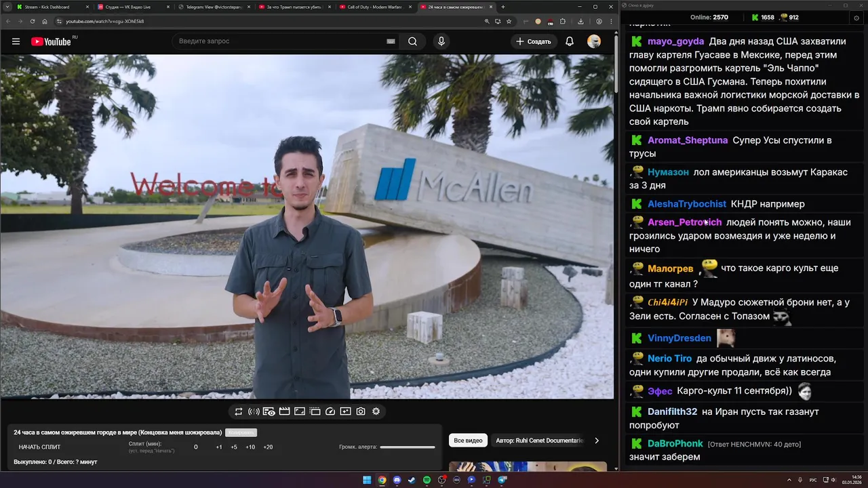Toggle the loop icon in player toolbar
The image size is (868, 488).
tap(239, 411)
